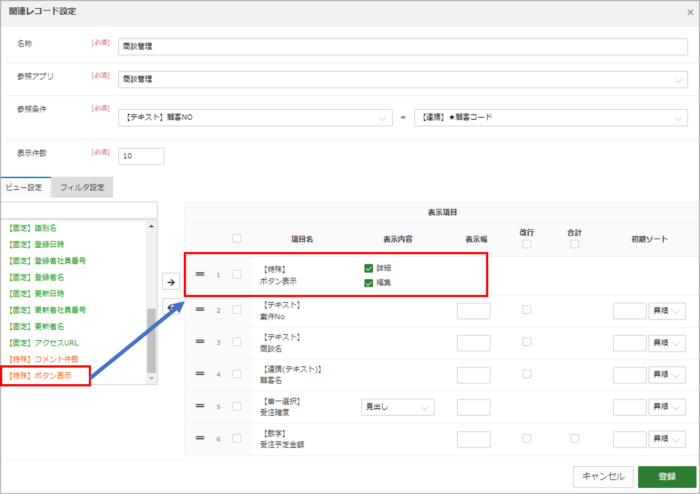Click the 名称 input field

click(403, 46)
